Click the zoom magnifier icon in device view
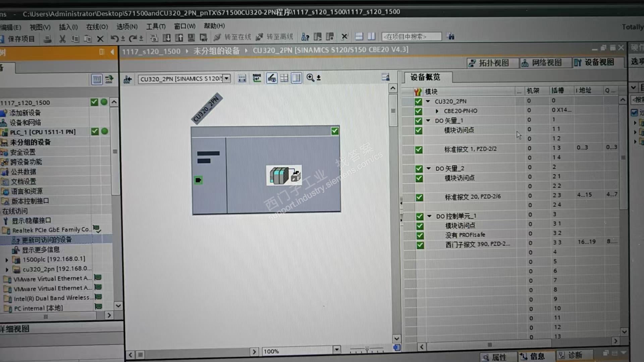Image resolution: width=644 pixels, height=362 pixels. pyautogui.click(x=310, y=78)
